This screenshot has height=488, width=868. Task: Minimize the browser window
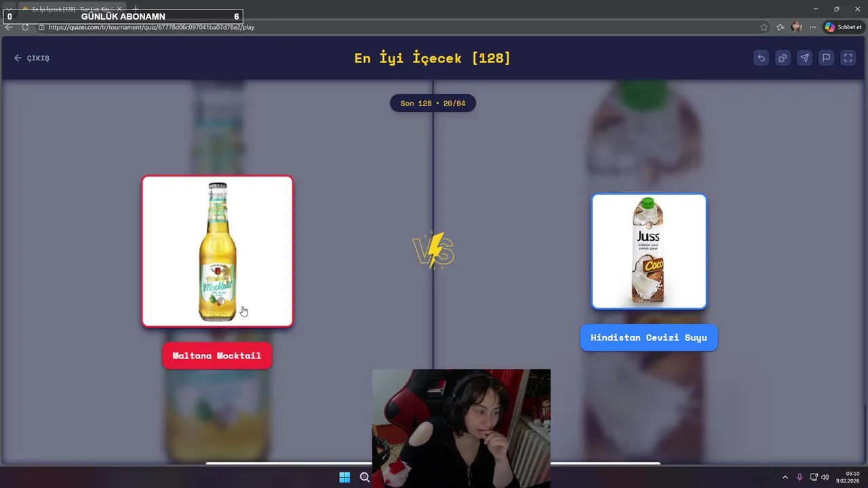(x=816, y=9)
